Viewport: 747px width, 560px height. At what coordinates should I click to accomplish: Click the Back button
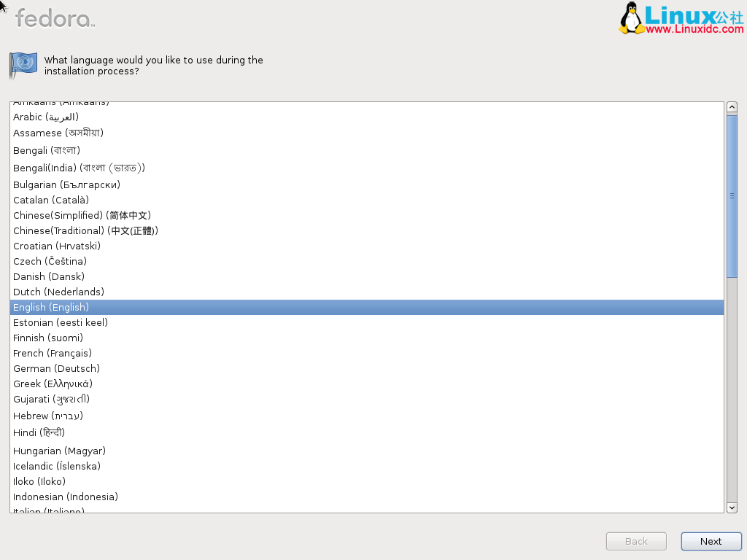click(x=636, y=542)
